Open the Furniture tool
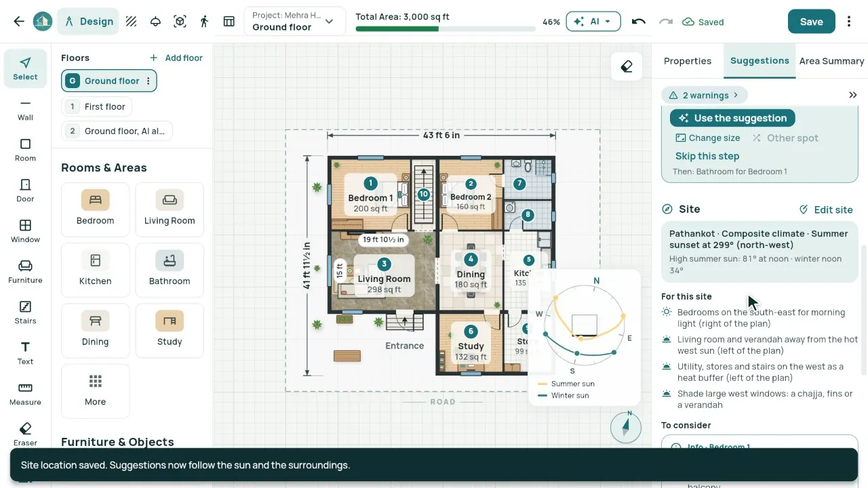The width and height of the screenshot is (868, 488). coord(25,271)
